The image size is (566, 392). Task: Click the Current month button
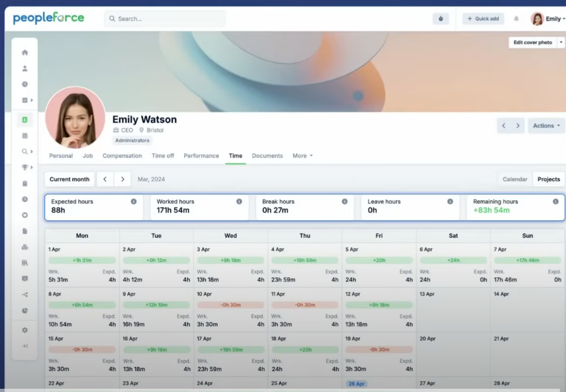pos(70,179)
